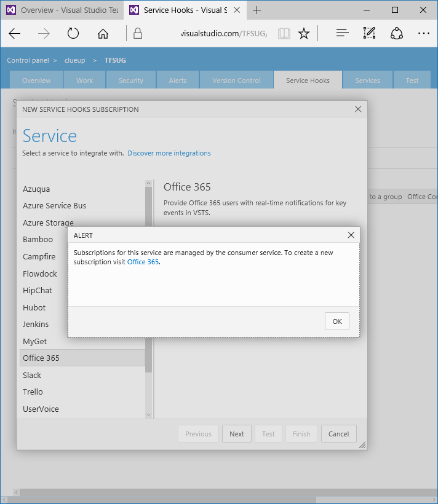Screen dimensions: 438x504
Task: Go to clueup breadcrumb link
Action: tap(74, 60)
